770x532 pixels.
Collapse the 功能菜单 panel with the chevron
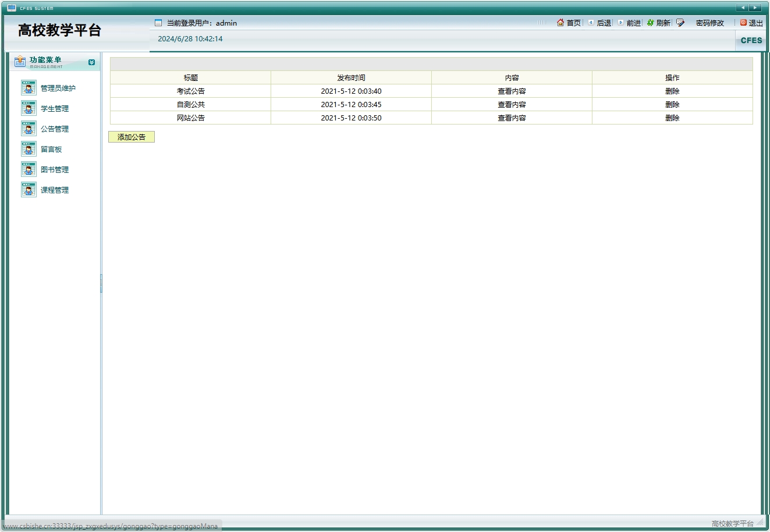click(x=91, y=62)
